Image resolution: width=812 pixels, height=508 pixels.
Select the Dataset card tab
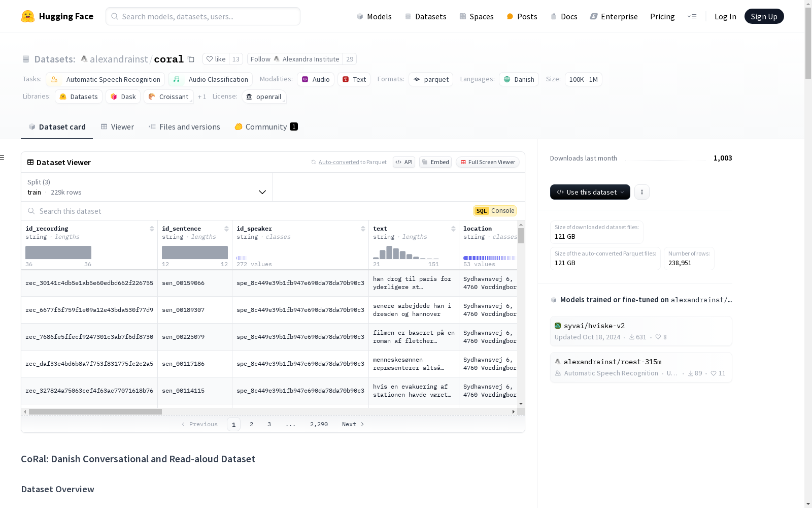pyautogui.click(x=57, y=127)
